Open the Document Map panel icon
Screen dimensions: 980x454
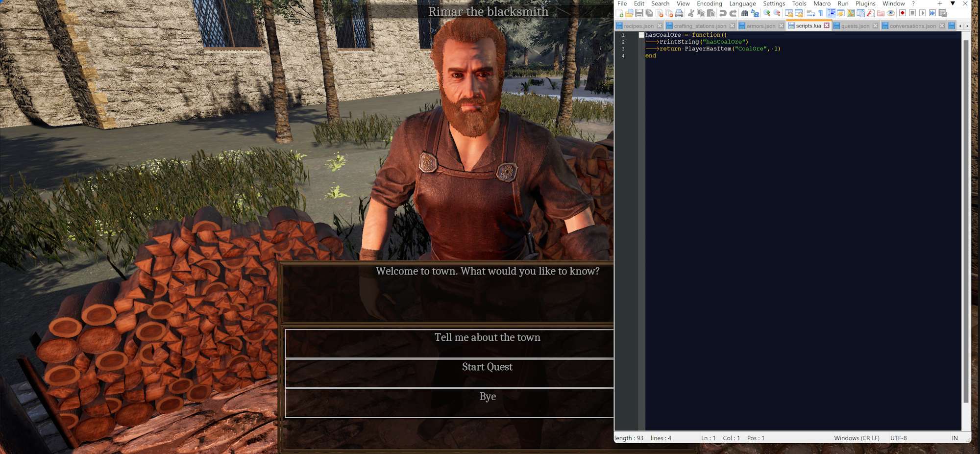click(x=851, y=14)
